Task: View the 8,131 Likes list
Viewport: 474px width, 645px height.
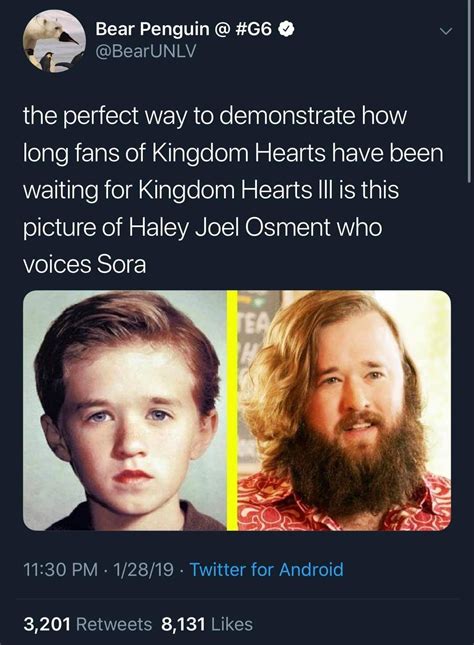Action: coord(207,624)
